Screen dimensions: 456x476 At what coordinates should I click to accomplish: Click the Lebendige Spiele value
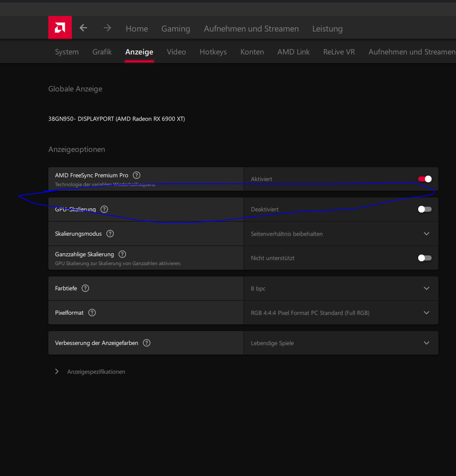272,343
